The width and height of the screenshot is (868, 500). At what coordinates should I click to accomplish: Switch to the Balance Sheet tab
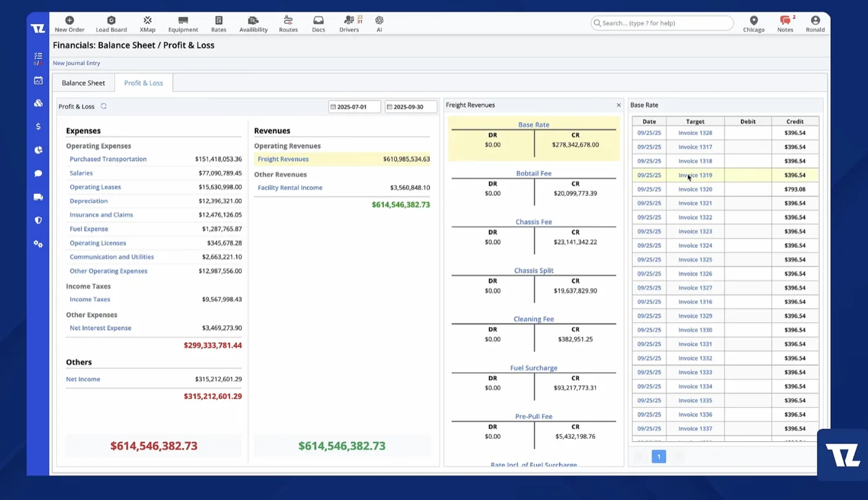(83, 83)
